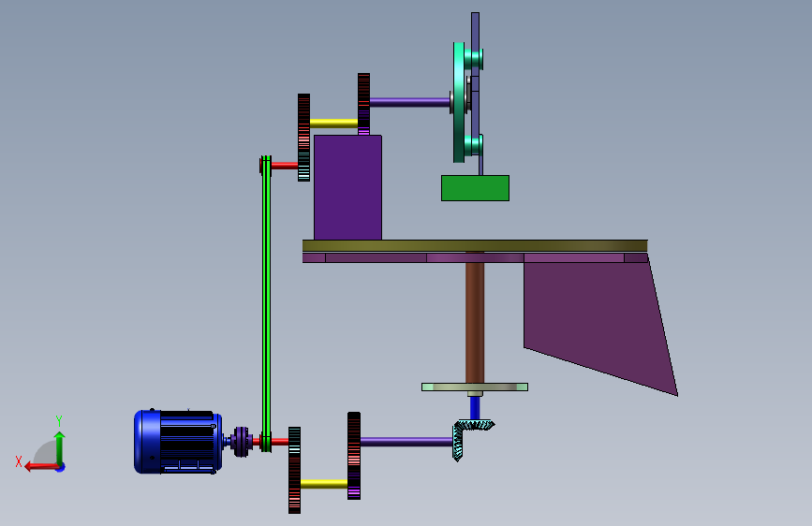This screenshot has height=526, width=812.
Task: Select the horizontal bevel gear on top
Action: pyautogui.click(x=477, y=425)
